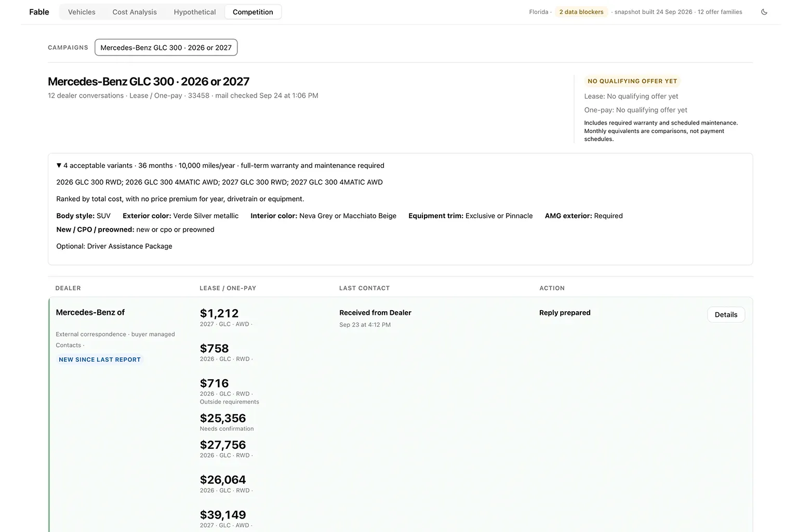Click the Mercedes-Benz of dealer name

point(90,312)
